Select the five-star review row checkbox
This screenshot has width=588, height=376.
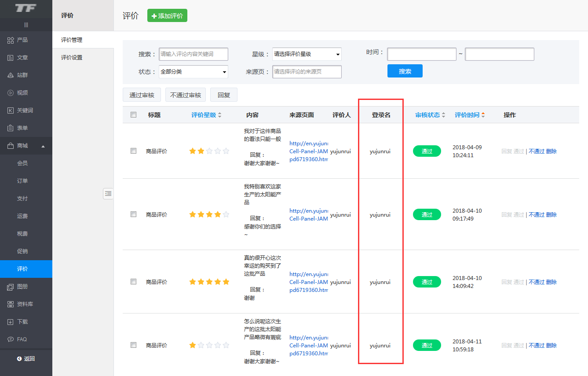click(x=134, y=282)
